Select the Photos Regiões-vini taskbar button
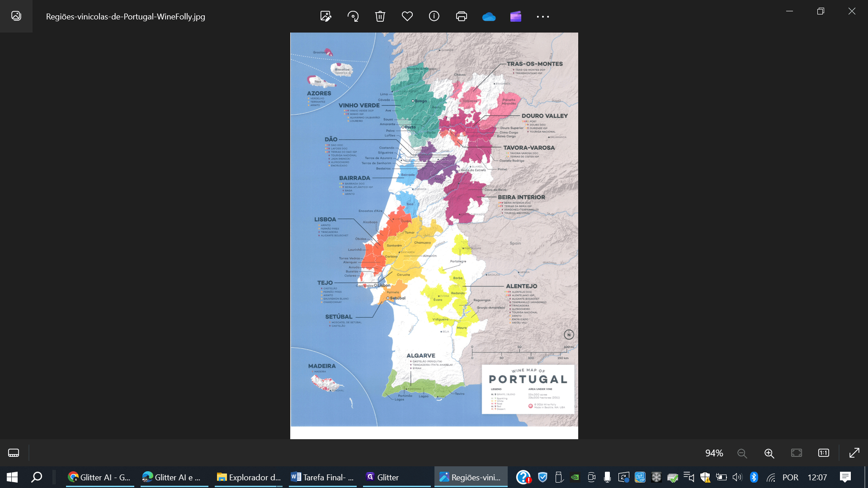Viewport: 868px width, 488px height. tap(471, 477)
